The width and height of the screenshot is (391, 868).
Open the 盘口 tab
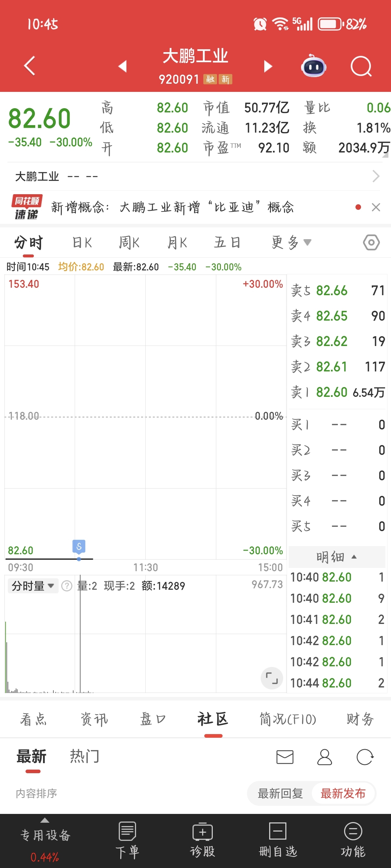pyautogui.click(x=153, y=719)
